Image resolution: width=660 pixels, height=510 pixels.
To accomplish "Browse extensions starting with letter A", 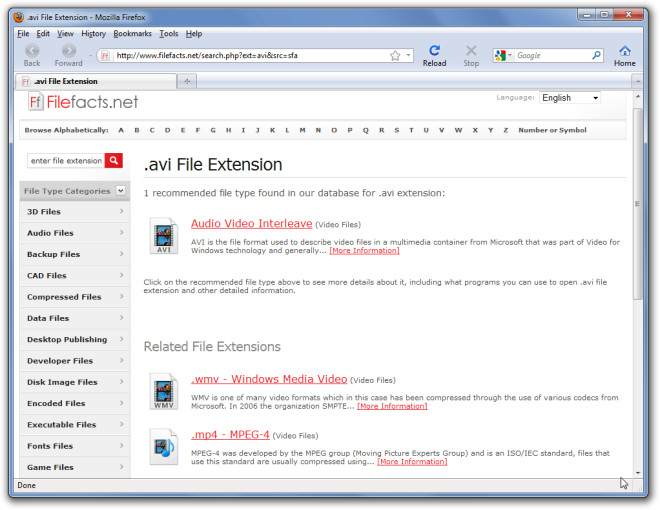I will [121, 130].
